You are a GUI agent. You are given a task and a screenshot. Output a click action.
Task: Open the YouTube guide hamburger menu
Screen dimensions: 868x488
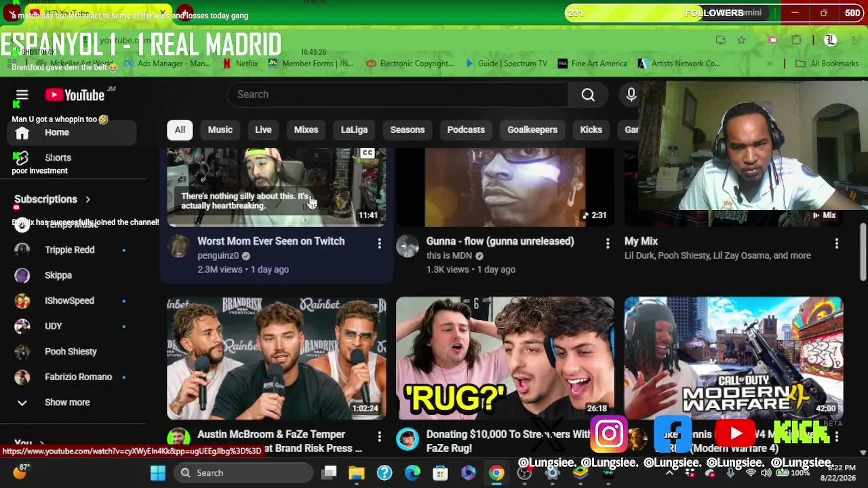click(22, 95)
